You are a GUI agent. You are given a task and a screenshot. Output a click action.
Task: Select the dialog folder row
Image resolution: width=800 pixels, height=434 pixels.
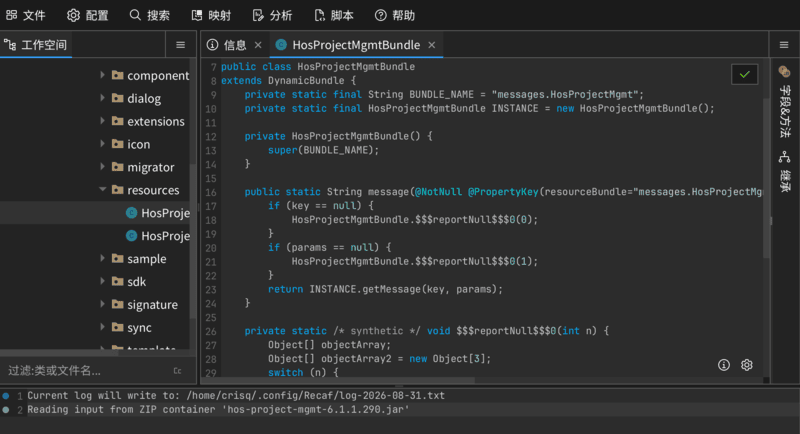(x=95, y=98)
